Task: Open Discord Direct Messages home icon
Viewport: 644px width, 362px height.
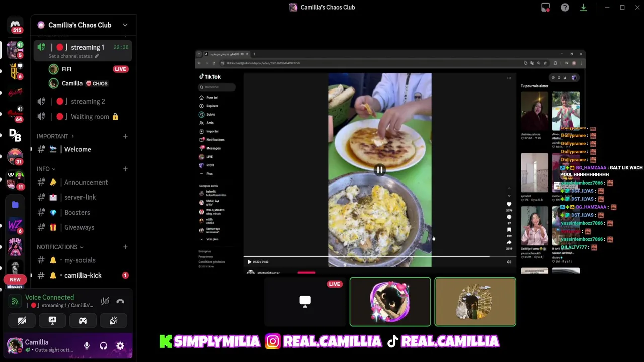Action: [15, 25]
